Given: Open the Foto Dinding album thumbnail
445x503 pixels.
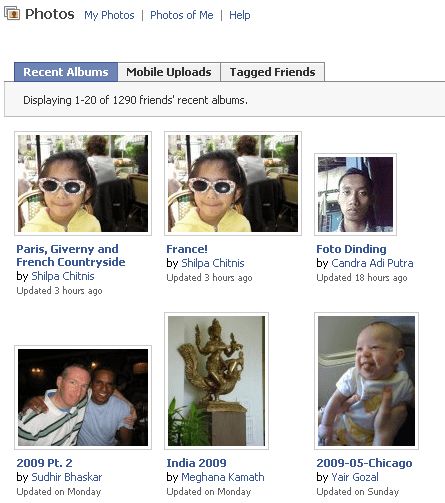Looking at the screenshot, I should pyautogui.click(x=355, y=194).
